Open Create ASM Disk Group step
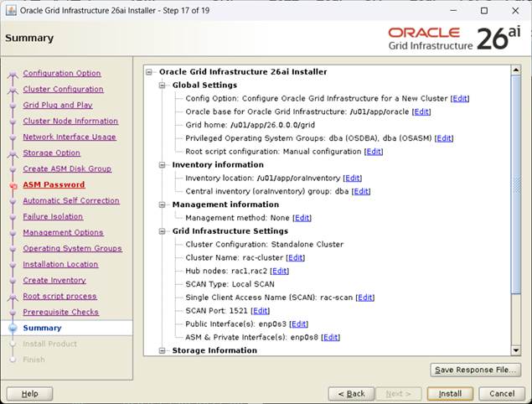532x404 pixels. point(67,169)
